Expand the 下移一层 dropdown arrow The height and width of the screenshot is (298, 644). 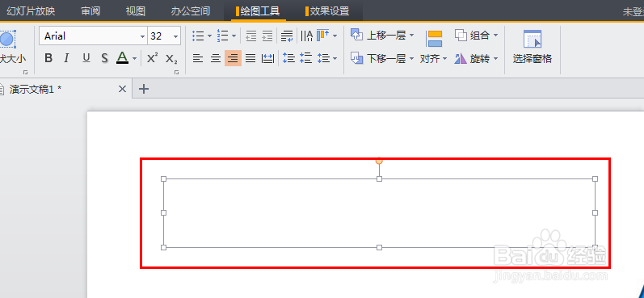[x=411, y=59]
